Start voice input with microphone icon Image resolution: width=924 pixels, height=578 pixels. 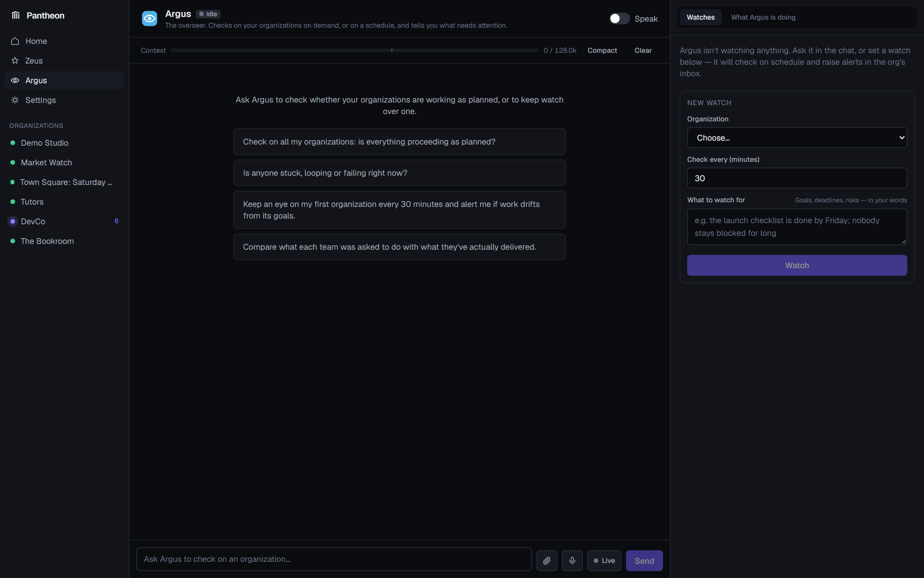click(572, 561)
